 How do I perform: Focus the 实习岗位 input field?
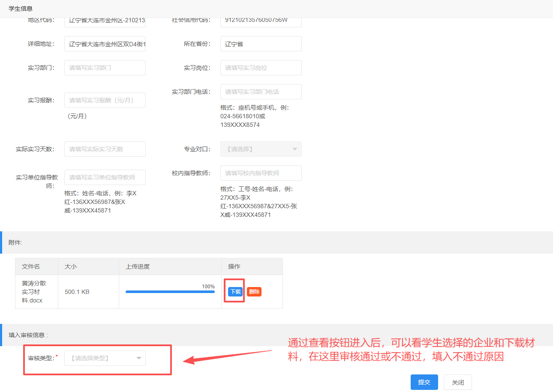point(261,68)
